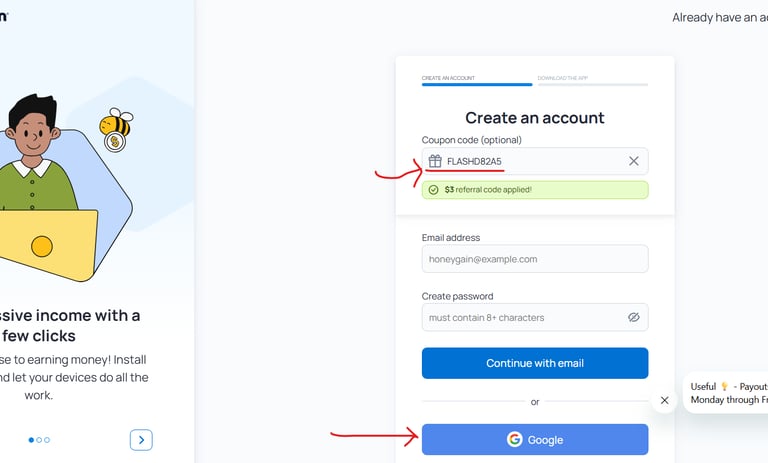This screenshot has width=768, height=463.
Task: Advance the carousel with the next arrow
Action: tap(141, 439)
